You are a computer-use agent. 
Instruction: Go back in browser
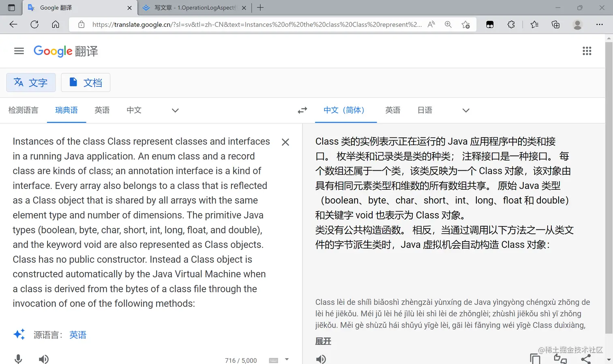(13, 24)
